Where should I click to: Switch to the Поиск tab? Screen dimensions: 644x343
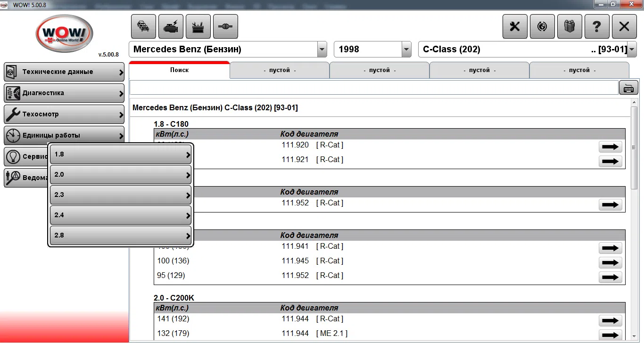coord(179,70)
